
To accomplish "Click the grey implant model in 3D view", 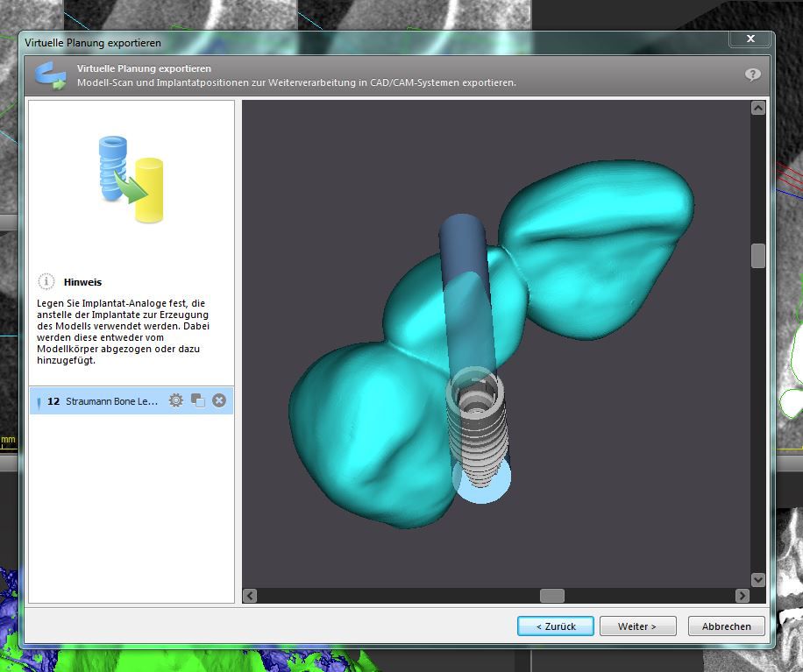I will click(477, 430).
